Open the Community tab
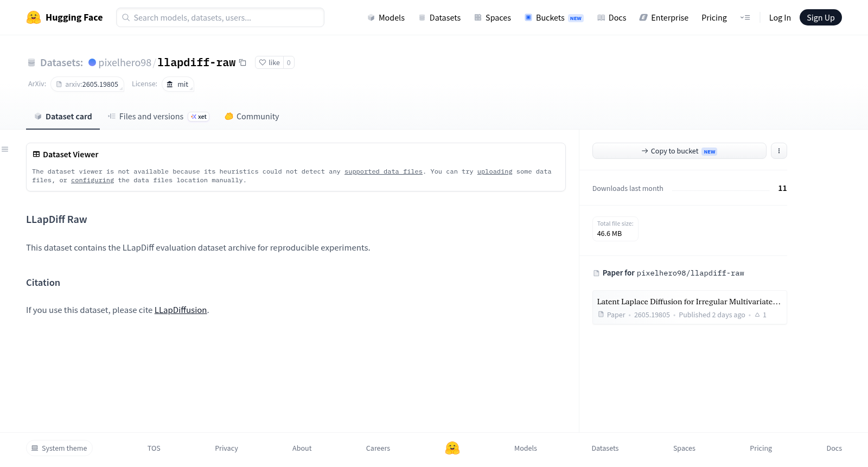 pyautogui.click(x=252, y=116)
